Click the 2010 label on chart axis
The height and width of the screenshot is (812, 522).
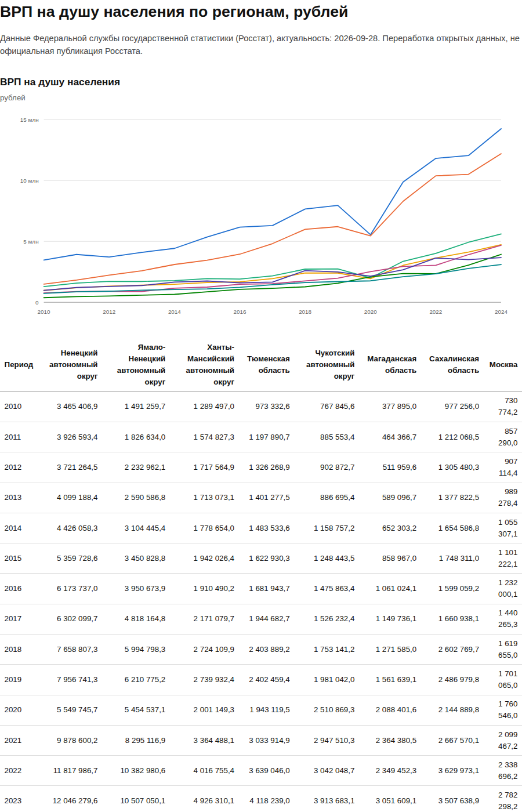point(43,312)
